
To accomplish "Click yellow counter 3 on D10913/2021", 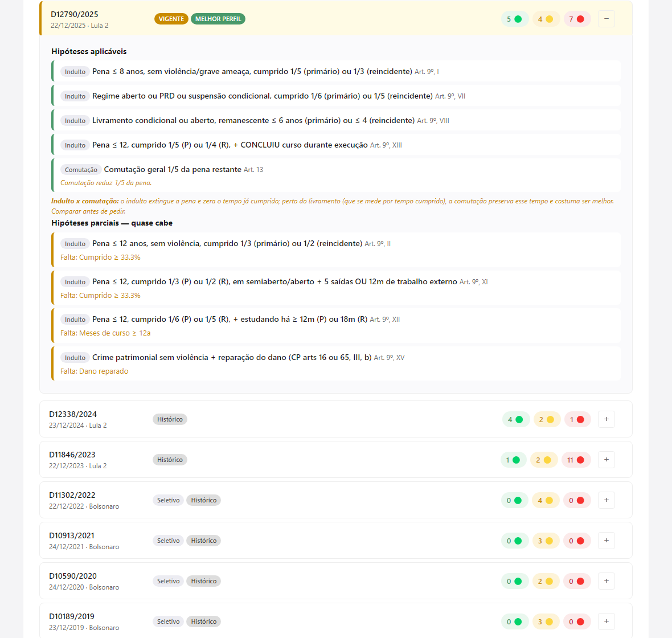I will pos(546,541).
